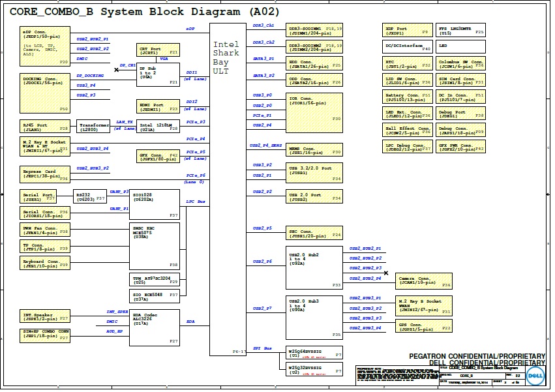Click the Dell logo in title block
Viewport: 555px width, 392px height.
(535, 377)
